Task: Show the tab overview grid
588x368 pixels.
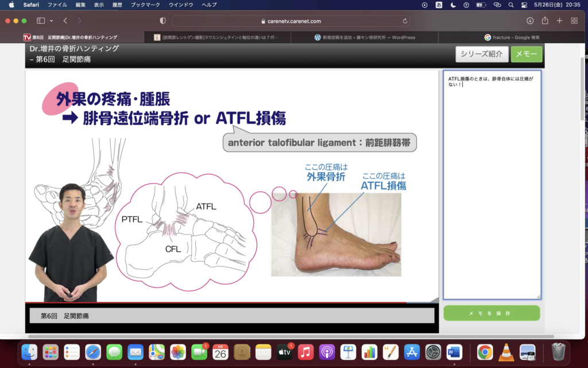Action: pyautogui.click(x=574, y=21)
